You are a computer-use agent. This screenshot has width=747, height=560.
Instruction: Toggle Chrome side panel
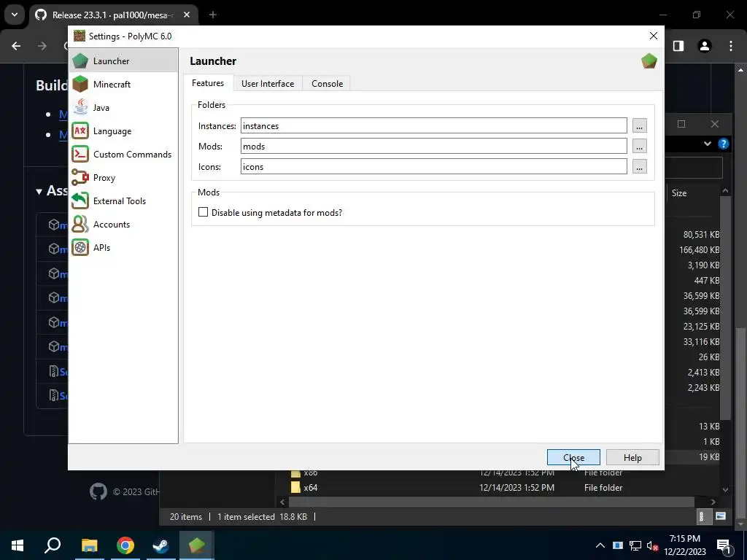(678, 46)
